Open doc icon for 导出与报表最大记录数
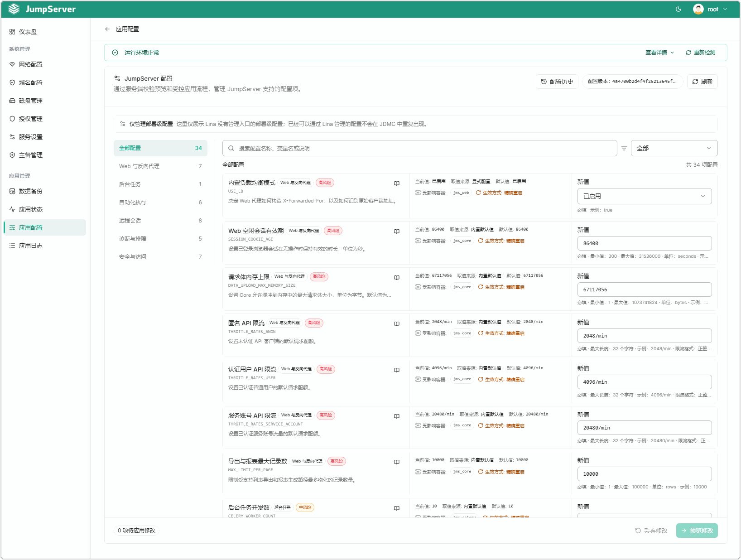 click(x=397, y=462)
